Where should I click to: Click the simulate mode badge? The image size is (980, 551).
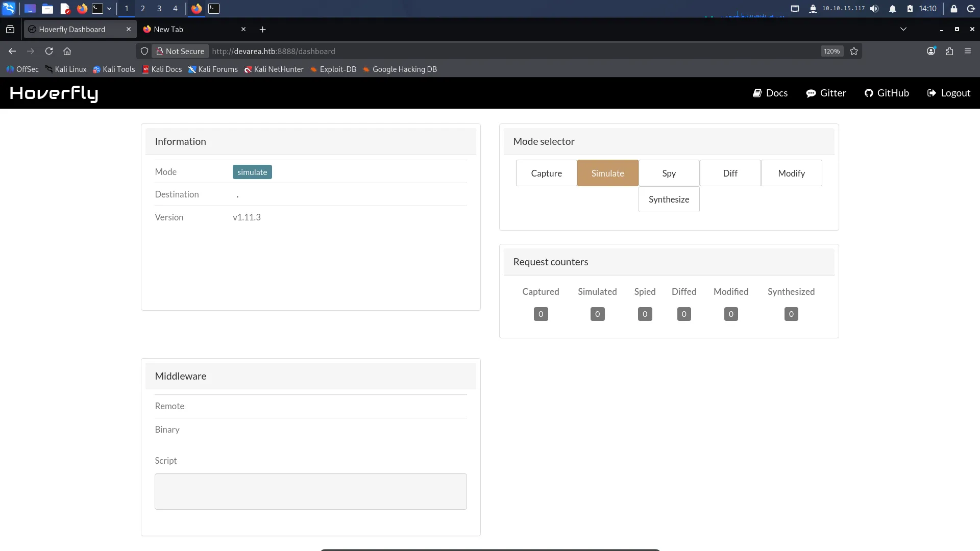pos(252,172)
